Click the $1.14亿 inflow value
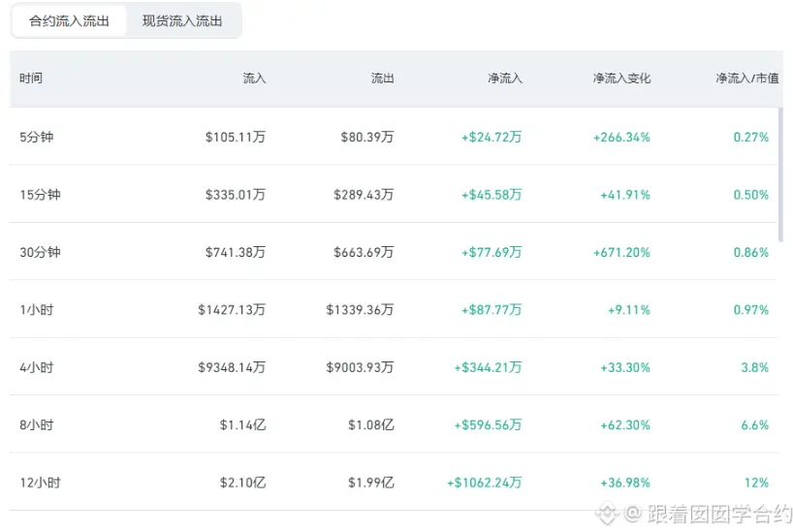 tap(242, 425)
